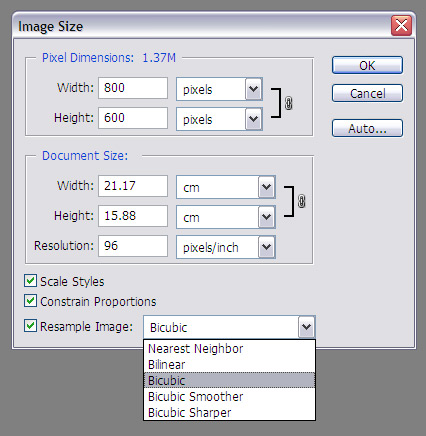The height and width of the screenshot is (436, 426).
Task: Open the document Width cm units dropdown
Action: [226, 187]
